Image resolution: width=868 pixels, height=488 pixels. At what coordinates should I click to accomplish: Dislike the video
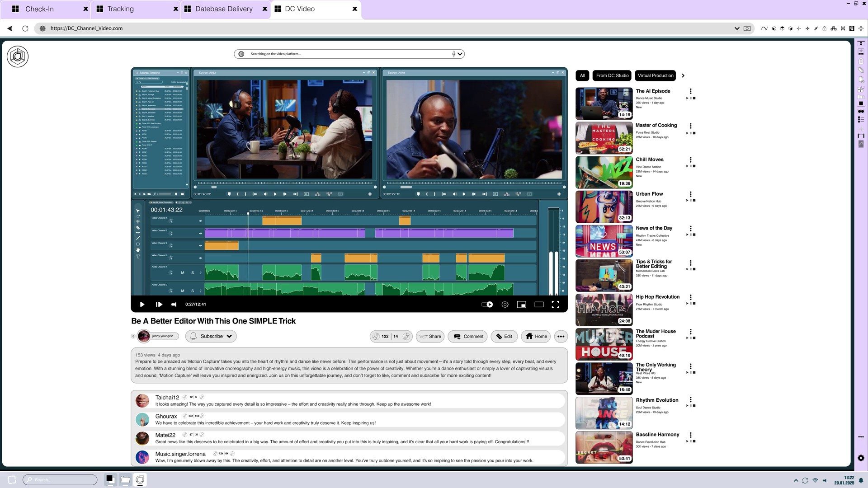[406, 336]
